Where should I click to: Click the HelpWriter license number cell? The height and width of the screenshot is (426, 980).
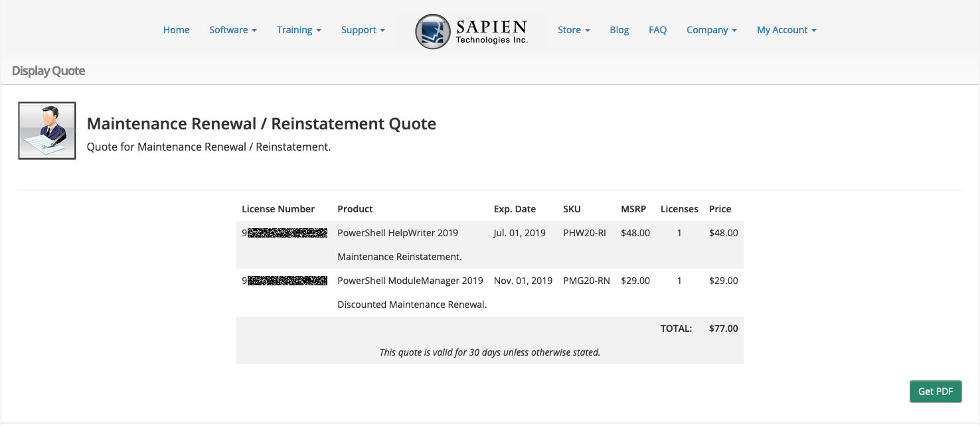[x=285, y=233]
